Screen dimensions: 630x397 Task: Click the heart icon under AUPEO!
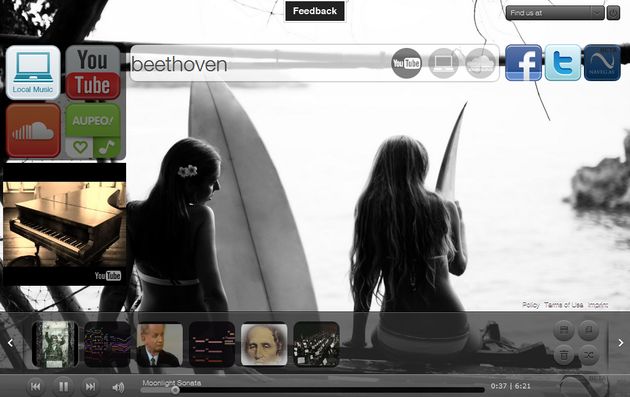click(x=80, y=147)
